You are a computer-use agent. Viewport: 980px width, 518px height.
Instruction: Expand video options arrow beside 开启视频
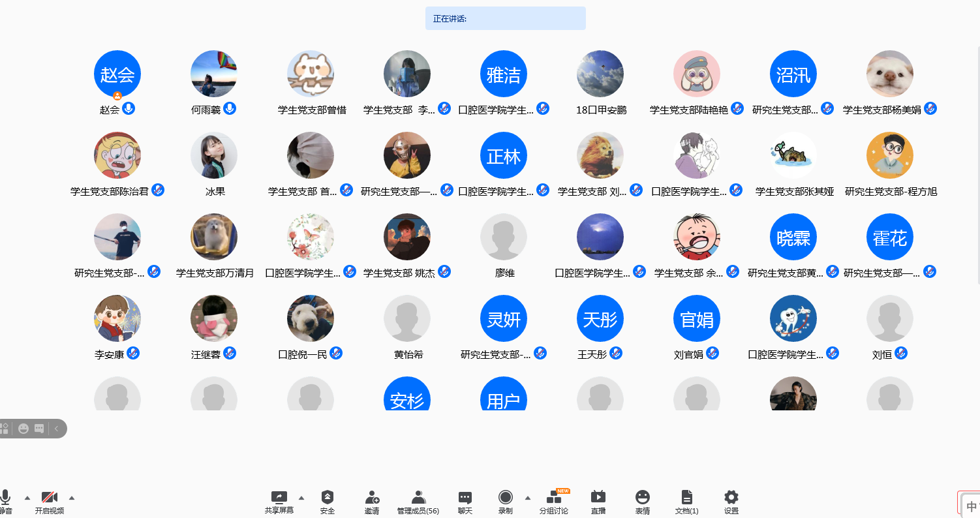[x=72, y=497]
